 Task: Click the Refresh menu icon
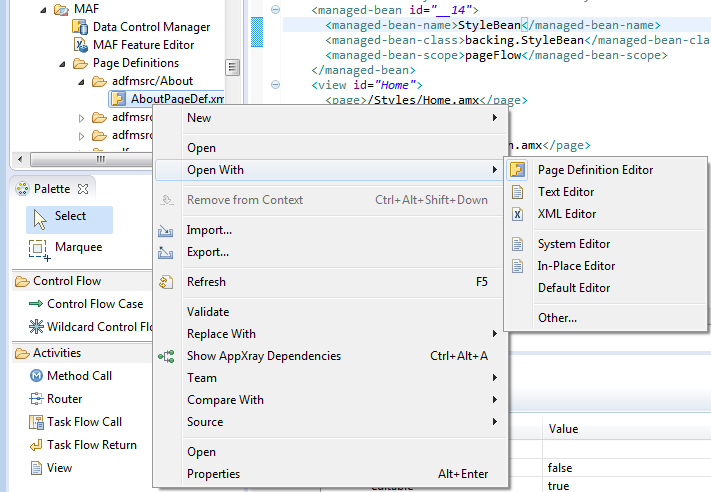coord(166,282)
